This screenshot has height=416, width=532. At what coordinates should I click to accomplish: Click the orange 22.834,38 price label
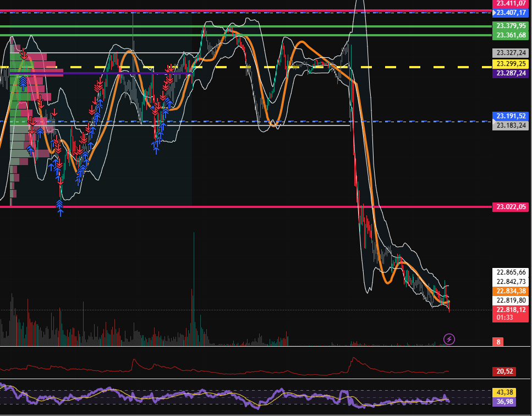coord(511,291)
